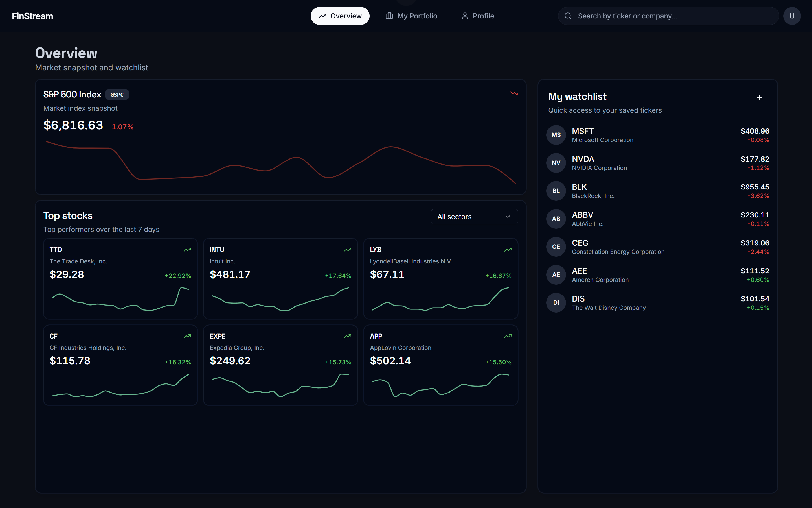Switch to the My Portfolio tab
This screenshot has height=508, width=812.
click(x=411, y=16)
